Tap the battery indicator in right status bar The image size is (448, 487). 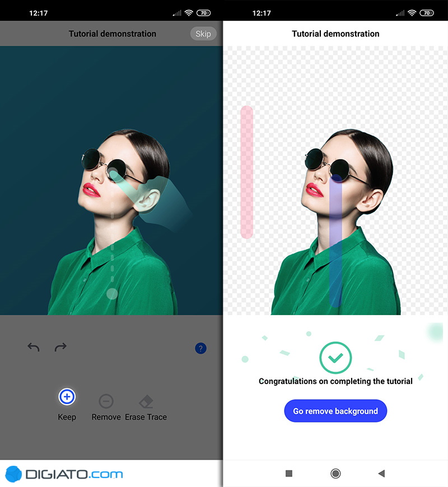click(x=427, y=13)
